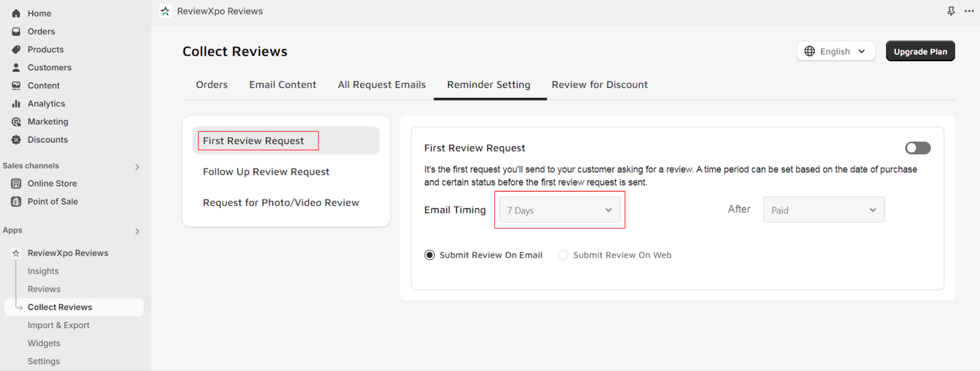Click the Online Store icon
The image size is (980, 371).
pos(16,184)
